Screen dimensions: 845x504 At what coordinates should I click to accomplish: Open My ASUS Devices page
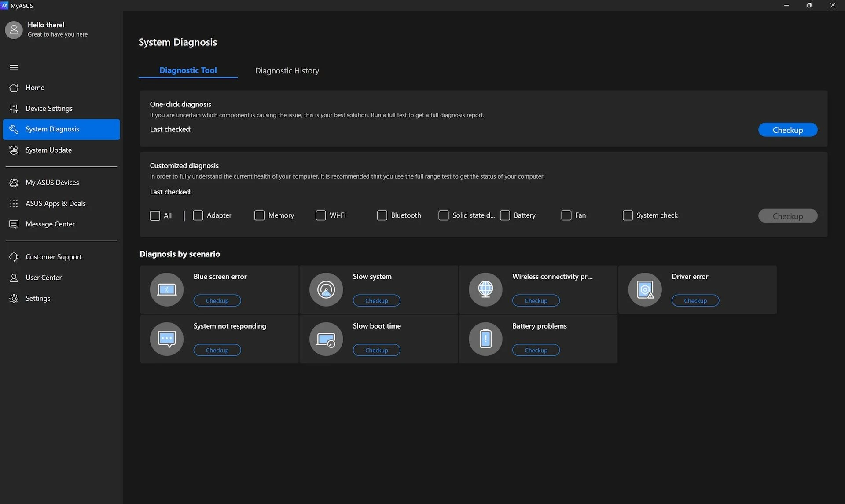pos(61,183)
